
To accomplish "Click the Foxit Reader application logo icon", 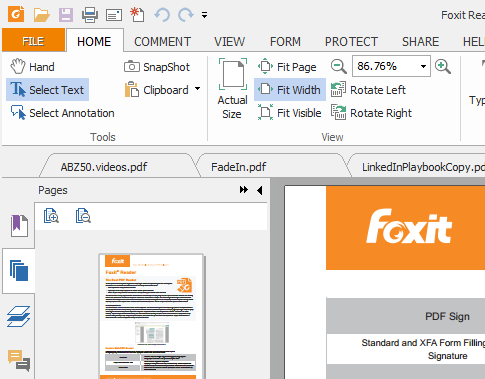I will tap(16, 15).
